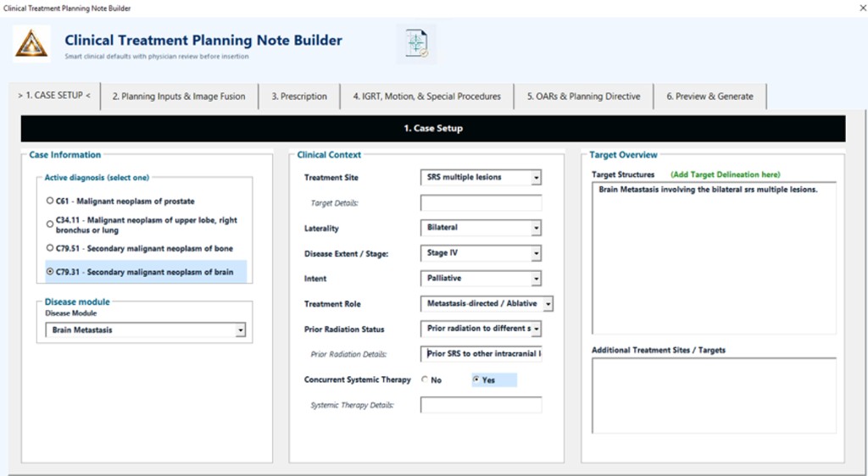Click the Systemic Therapy Details field
The width and height of the screenshot is (868, 476).
481,405
